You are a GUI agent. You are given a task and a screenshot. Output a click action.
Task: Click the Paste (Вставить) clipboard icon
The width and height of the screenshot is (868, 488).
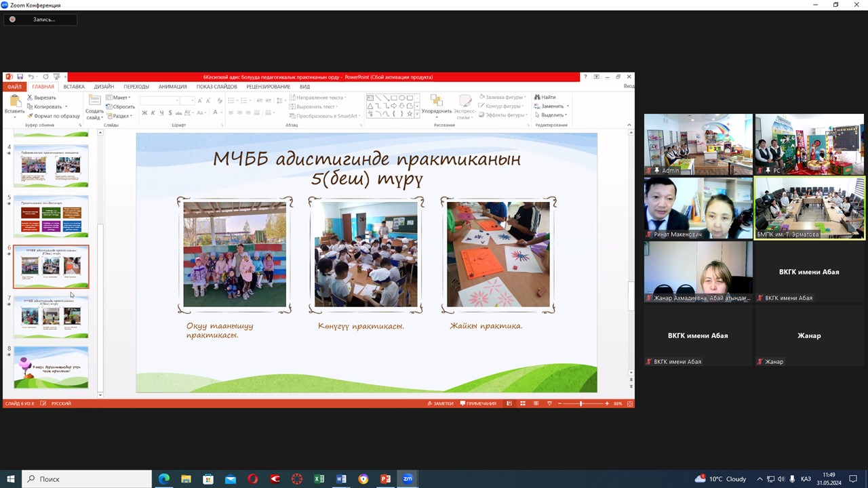[x=14, y=102]
